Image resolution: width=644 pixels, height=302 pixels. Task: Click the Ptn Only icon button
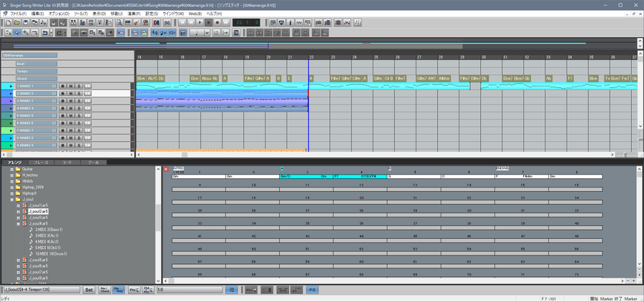click(119, 290)
